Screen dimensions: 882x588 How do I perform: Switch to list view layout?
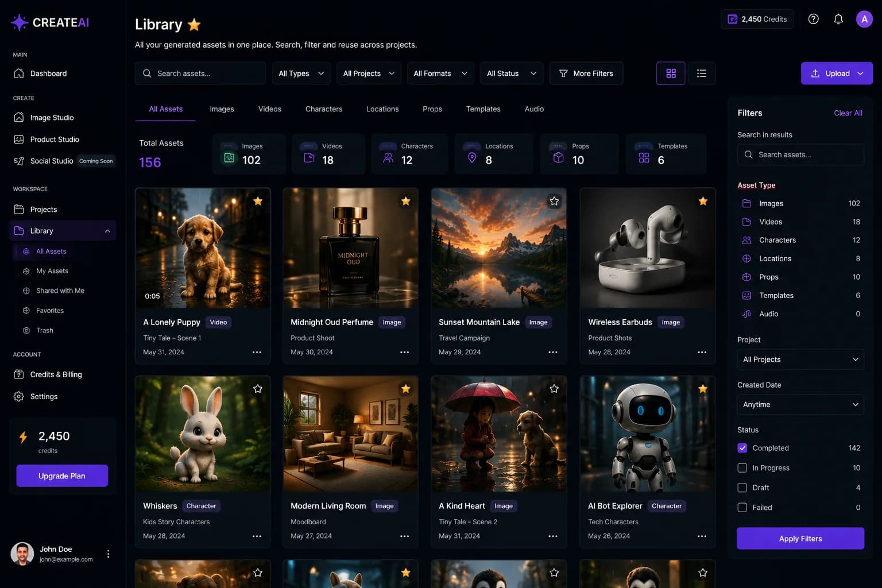(x=701, y=73)
